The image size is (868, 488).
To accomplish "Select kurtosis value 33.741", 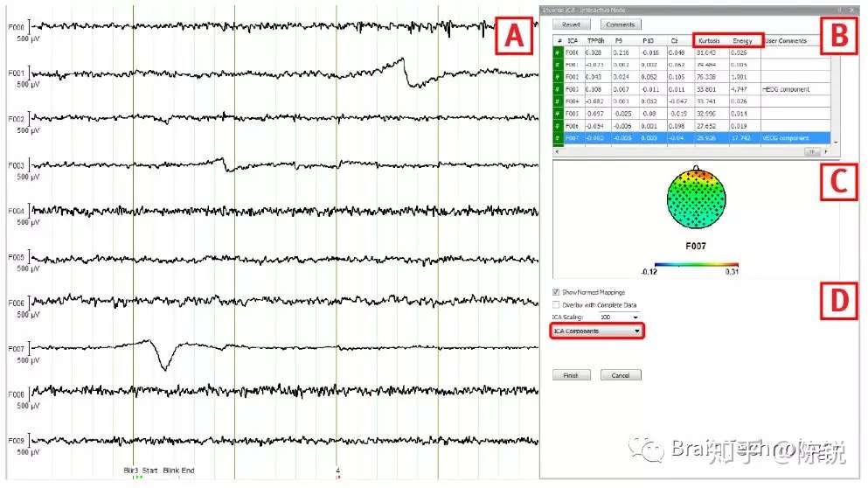I will point(706,101).
